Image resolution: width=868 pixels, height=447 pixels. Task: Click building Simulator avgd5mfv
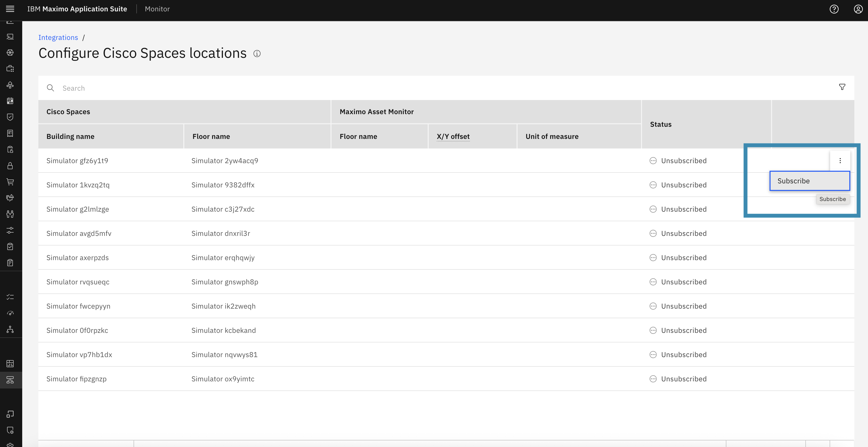(79, 233)
